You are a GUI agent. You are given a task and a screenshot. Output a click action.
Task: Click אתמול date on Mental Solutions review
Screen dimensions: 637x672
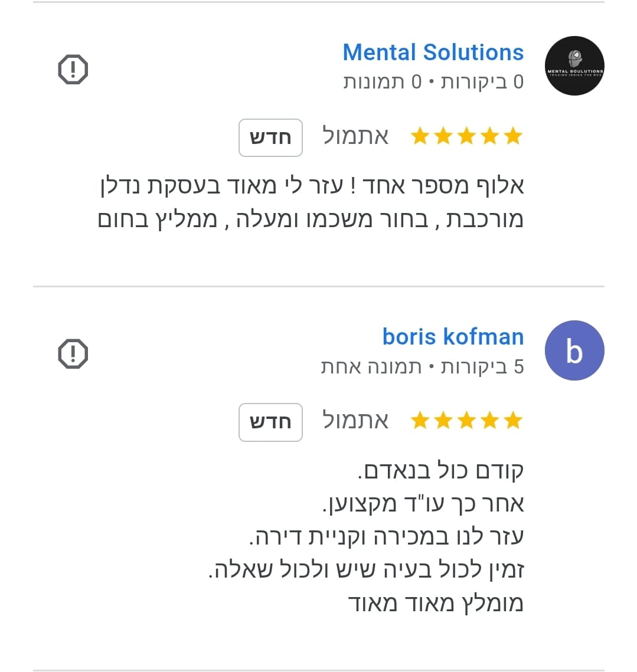(355, 136)
